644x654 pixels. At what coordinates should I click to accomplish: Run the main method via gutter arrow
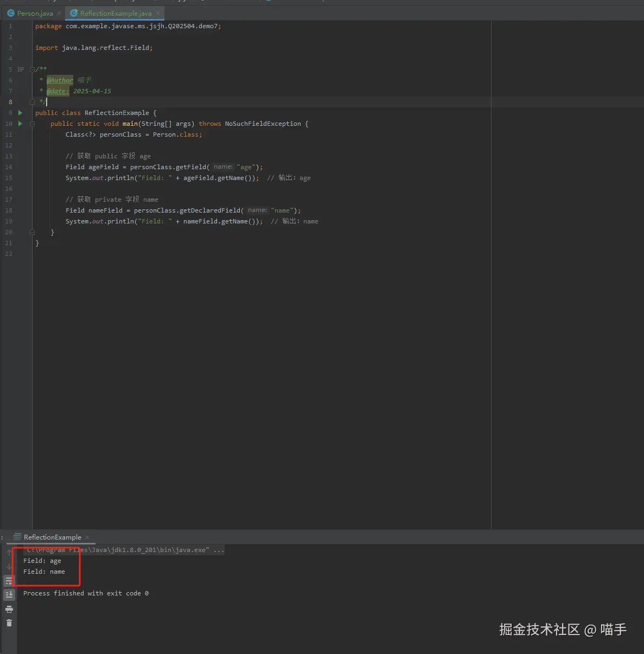coord(20,124)
